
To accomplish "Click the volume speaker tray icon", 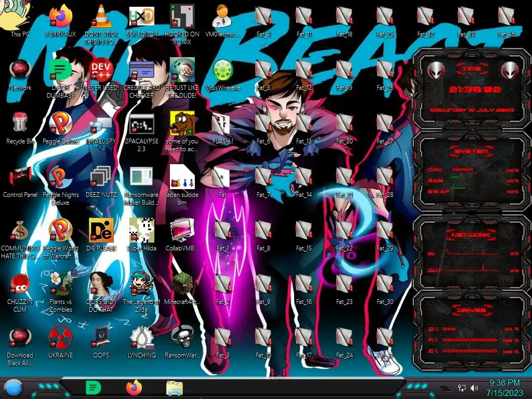I will coord(474,388).
